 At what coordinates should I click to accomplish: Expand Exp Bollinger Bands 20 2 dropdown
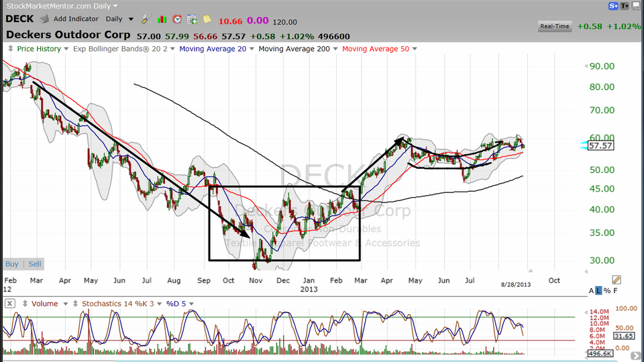(x=172, y=49)
